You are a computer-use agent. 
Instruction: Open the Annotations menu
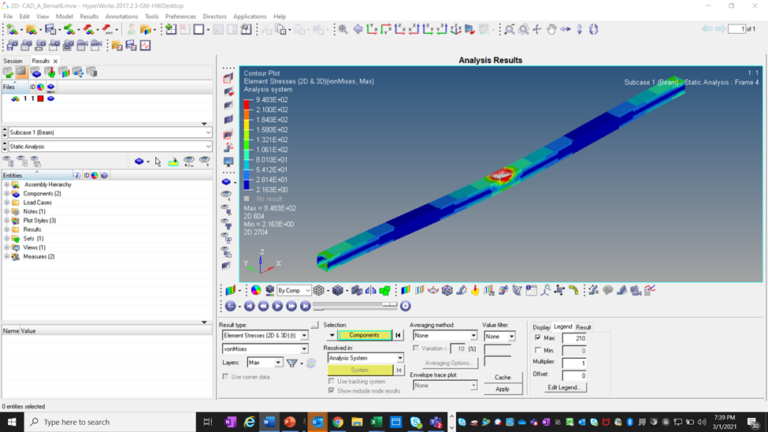121,16
